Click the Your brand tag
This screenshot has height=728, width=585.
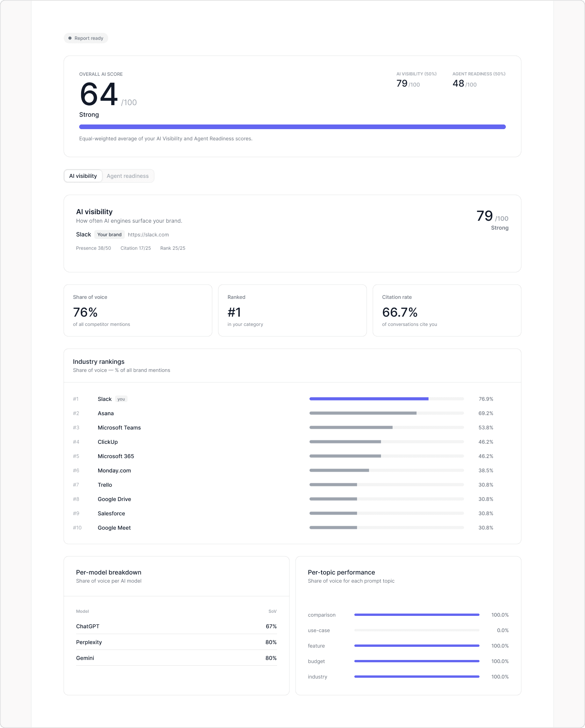coord(109,235)
